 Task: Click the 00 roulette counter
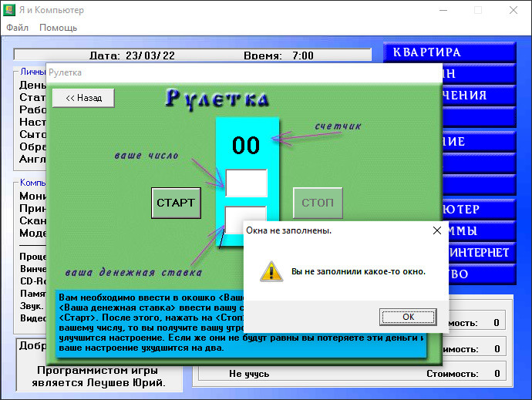click(246, 146)
